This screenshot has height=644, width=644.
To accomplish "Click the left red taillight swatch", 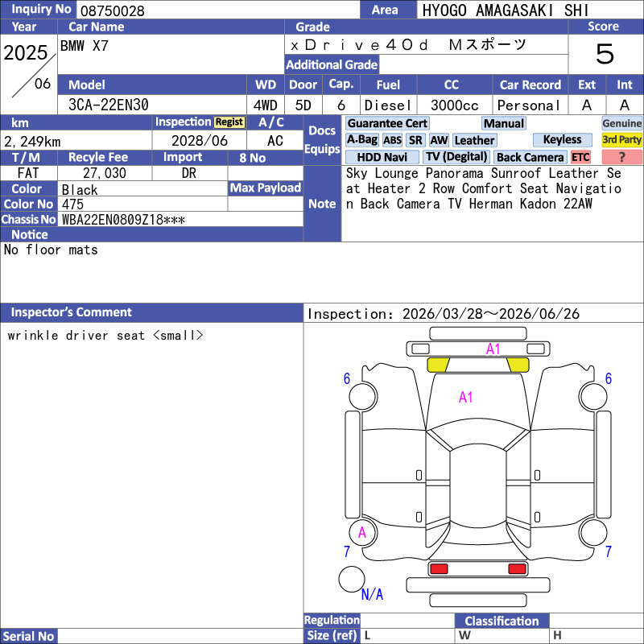I will click(439, 569).
